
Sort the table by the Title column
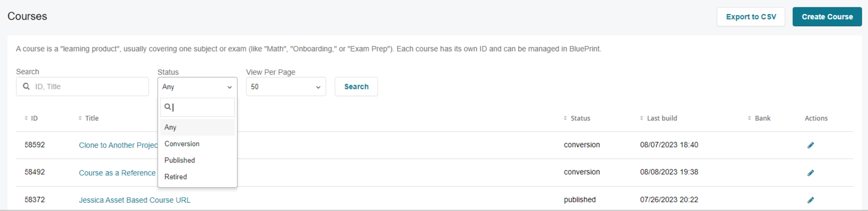[88, 118]
